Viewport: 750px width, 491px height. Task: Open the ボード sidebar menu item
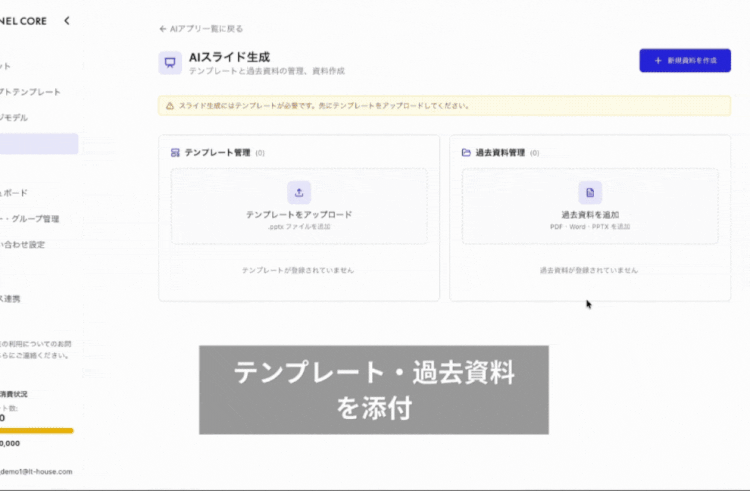tap(14, 193)
